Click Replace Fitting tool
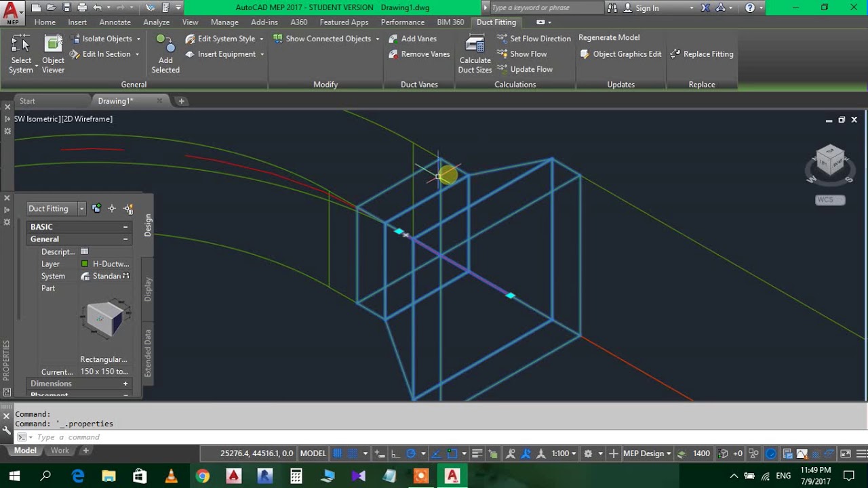This screenshot has width=868, height=488. click(702, 54)
